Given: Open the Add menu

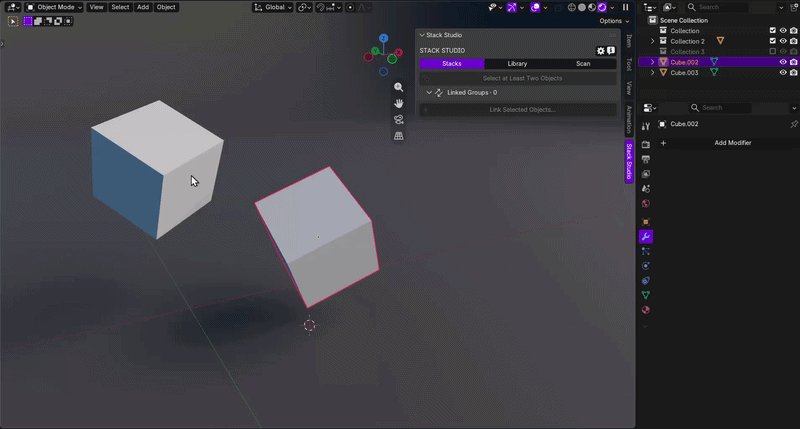Looking at the screenshot, I should click(143, 7).
